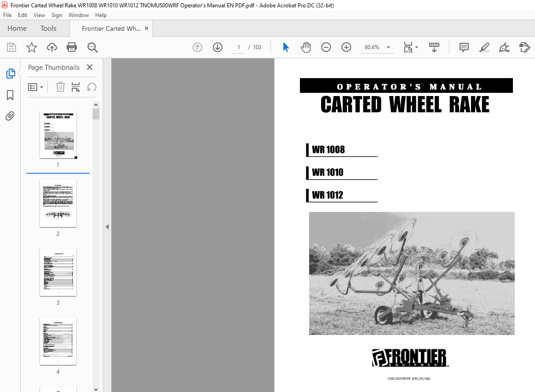Open the sign document pen icon
This screenshot has height=392, width=535.
coord(504,47)
